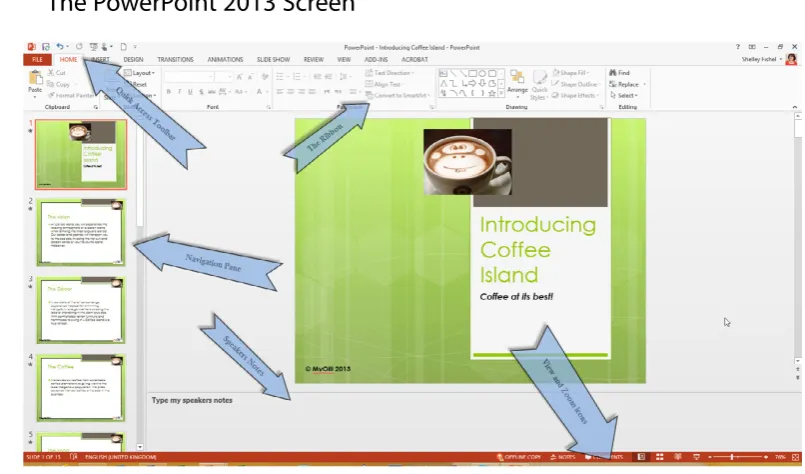
Task: Click the Reset slide button
Action: click(x=137, y=84)
